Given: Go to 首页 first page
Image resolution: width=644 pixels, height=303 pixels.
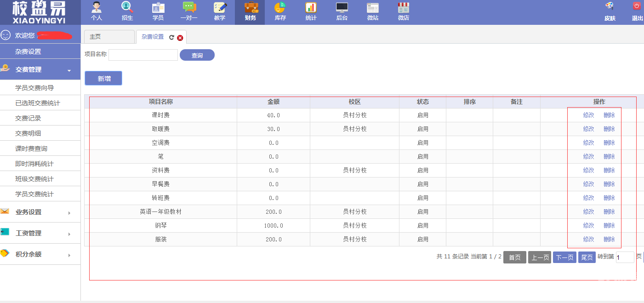Looking at the screenshot, I should (x=515, y=257).
